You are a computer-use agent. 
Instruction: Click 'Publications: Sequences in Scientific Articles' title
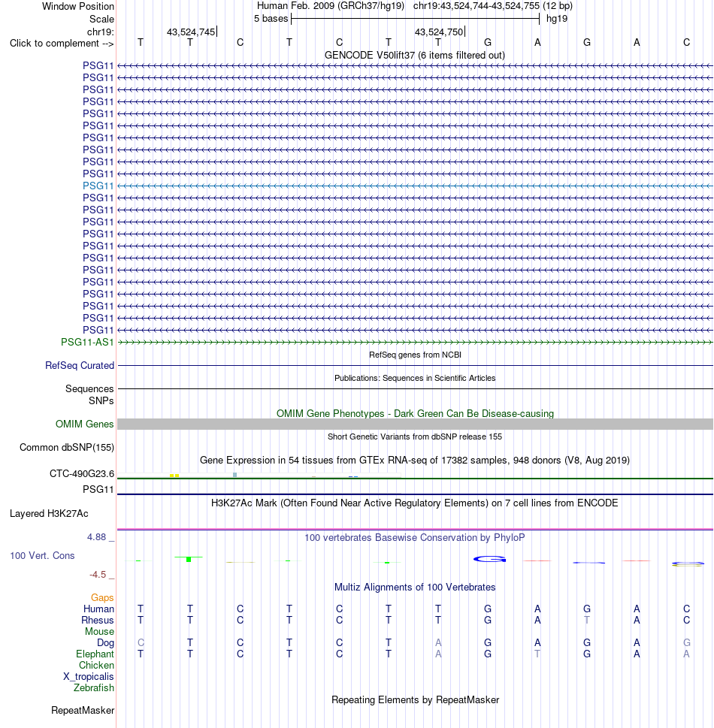coord(415,378)
